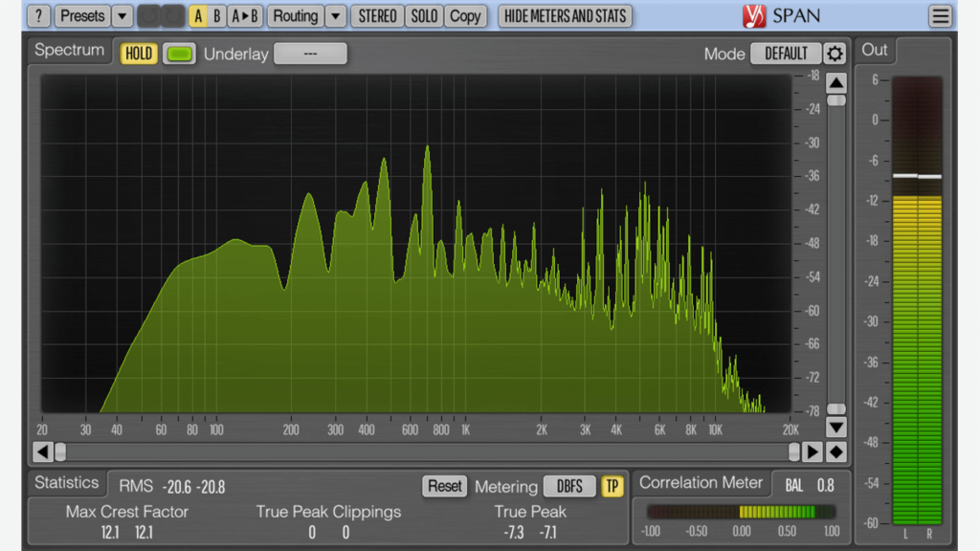The width and height of the screenshot is (980, 551).
Task: Click the green spectrum color swatch
Action: pyautogui.click(x=178, y=54)
